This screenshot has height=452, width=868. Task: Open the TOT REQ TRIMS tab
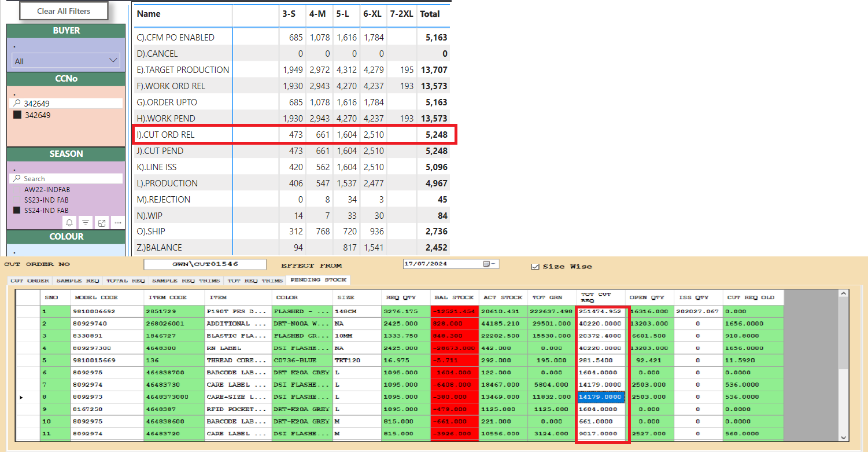click(x=256, y=280)
